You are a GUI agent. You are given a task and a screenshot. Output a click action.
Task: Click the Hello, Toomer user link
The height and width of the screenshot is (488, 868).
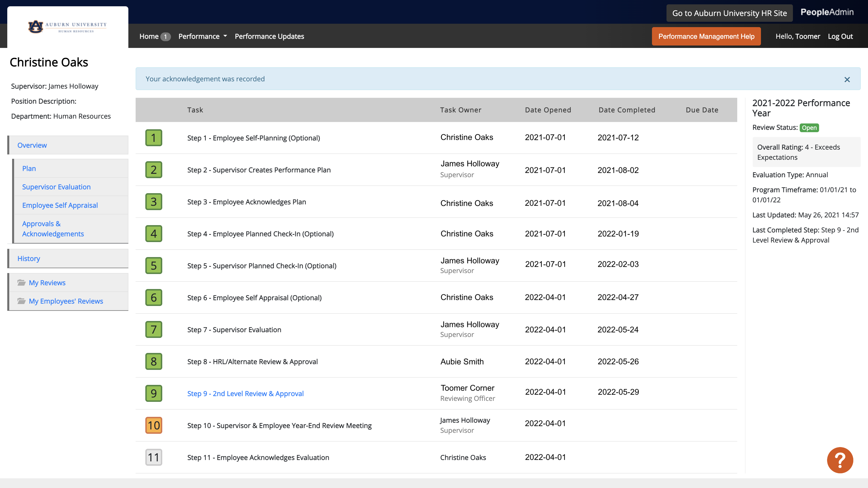pos(798,36)
